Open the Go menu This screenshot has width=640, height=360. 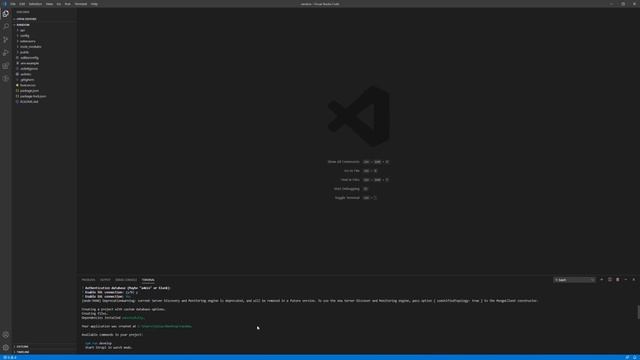pos(59,4)
